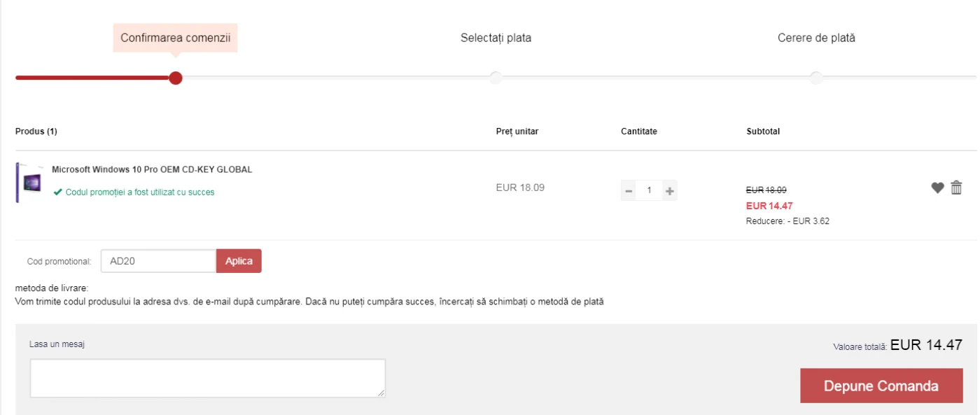
Task: Click the message box corner handle
Action: pyautogui.click(x=381, y=394)
